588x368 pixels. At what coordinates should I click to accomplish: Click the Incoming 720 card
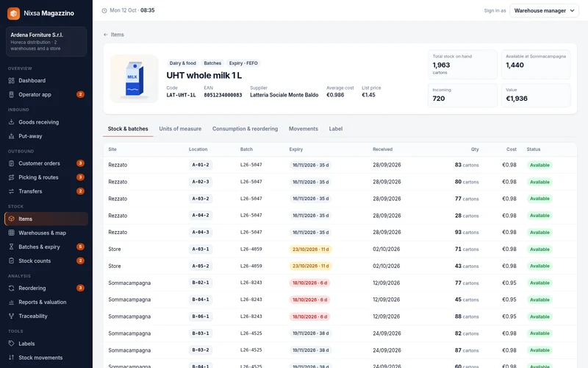coord(463,95)
